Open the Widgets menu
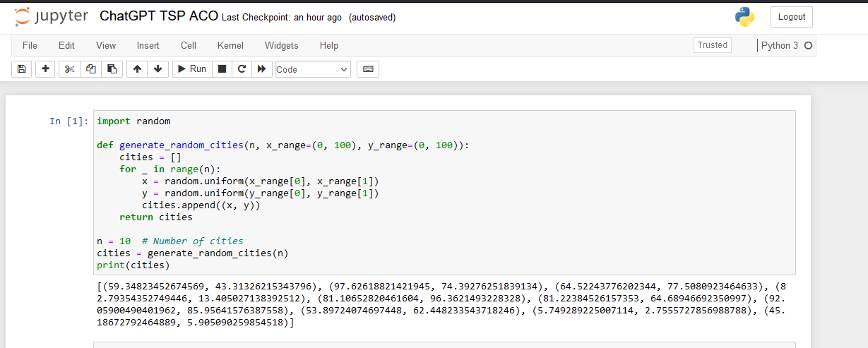868x348 pixels. 282,45
